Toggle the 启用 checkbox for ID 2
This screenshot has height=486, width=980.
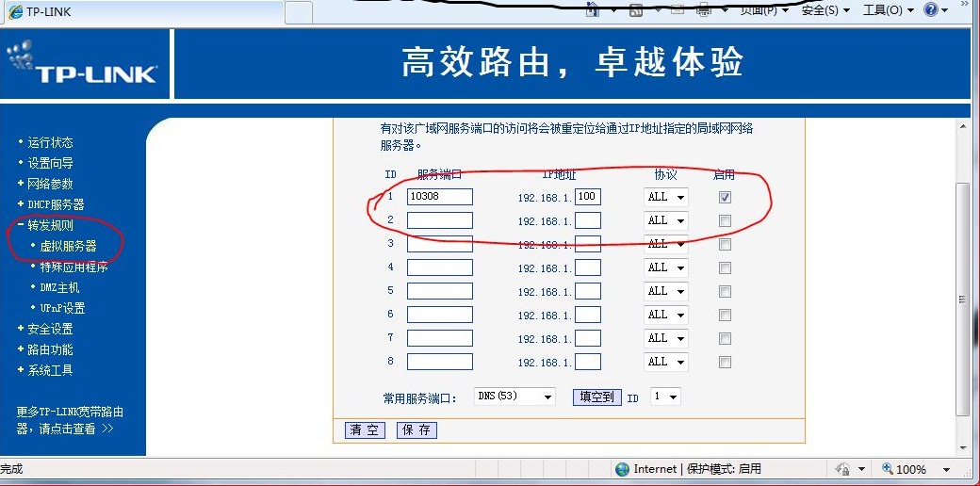(x=725, y=221)
